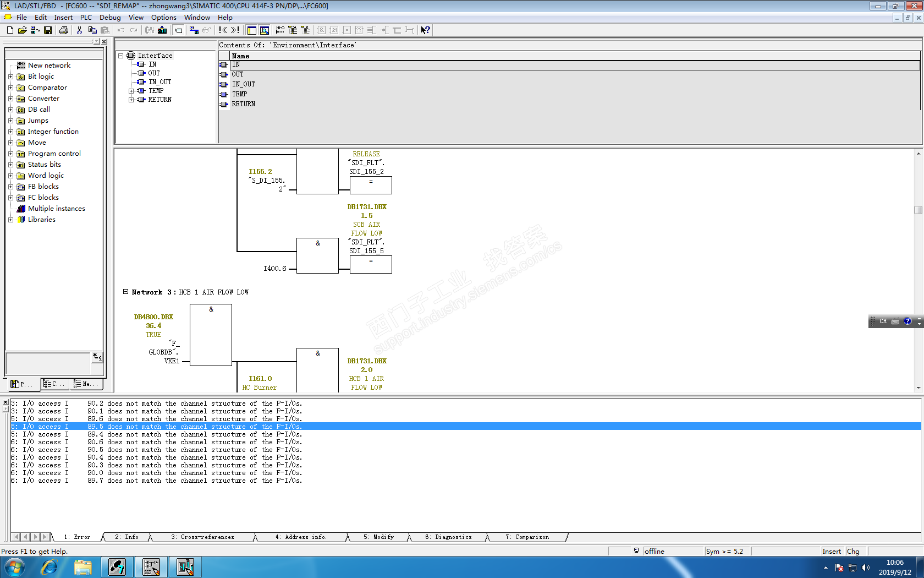This screenshot has width=924, height=578.
Task: Expand the Comparator category
Action: (x=10, y=88)
